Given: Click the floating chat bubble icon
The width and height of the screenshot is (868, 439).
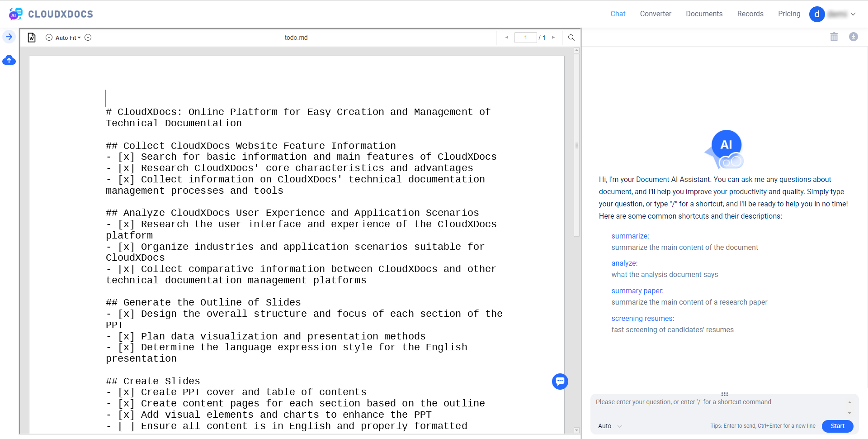Looking at the screenshot, I should click(560, 382).
